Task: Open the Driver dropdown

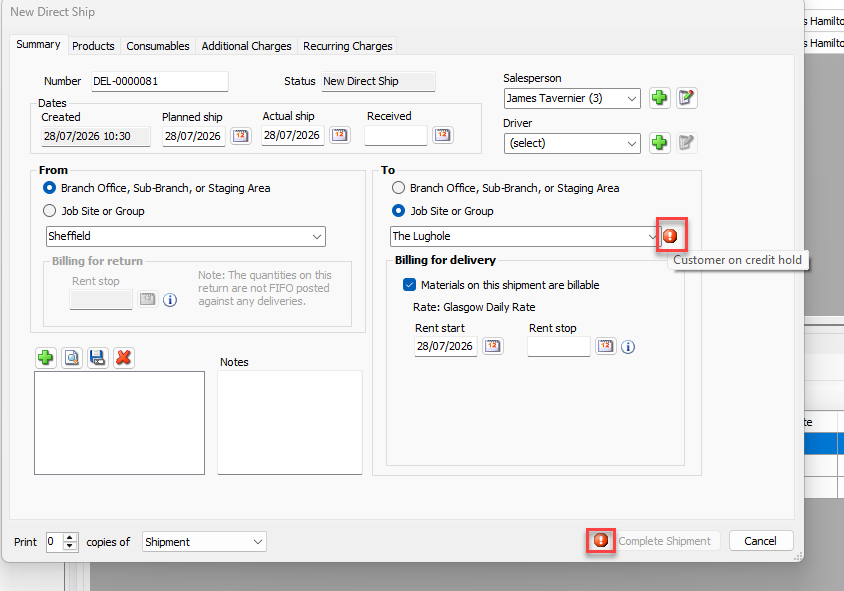Action: point(631,144)
